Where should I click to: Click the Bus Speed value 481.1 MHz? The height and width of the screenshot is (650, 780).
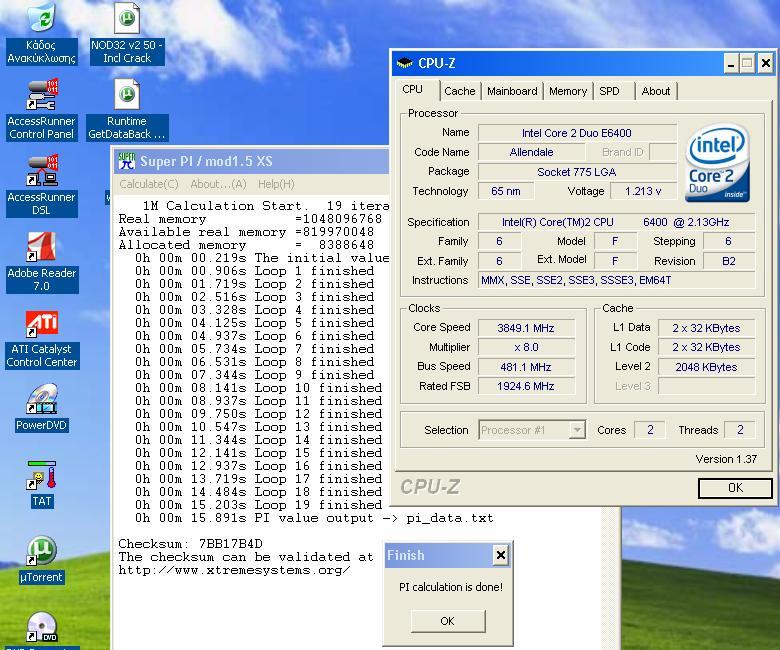(x=526, y=367)
